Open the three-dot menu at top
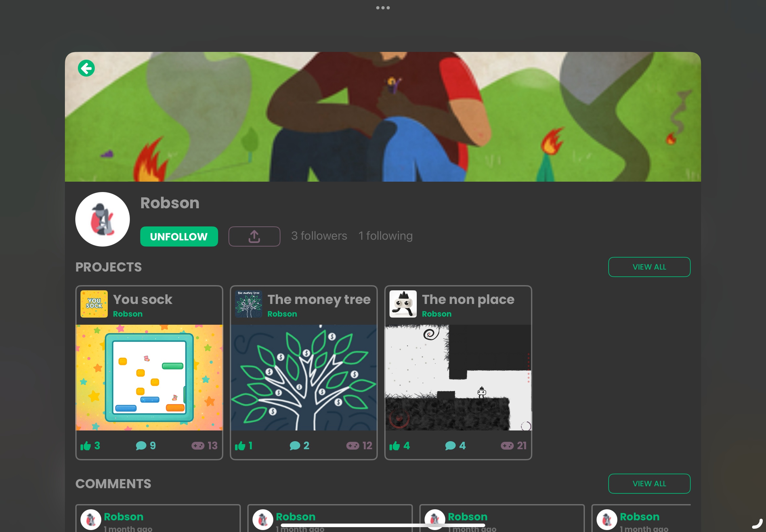766x532 pixels. [x=383, y=8]
